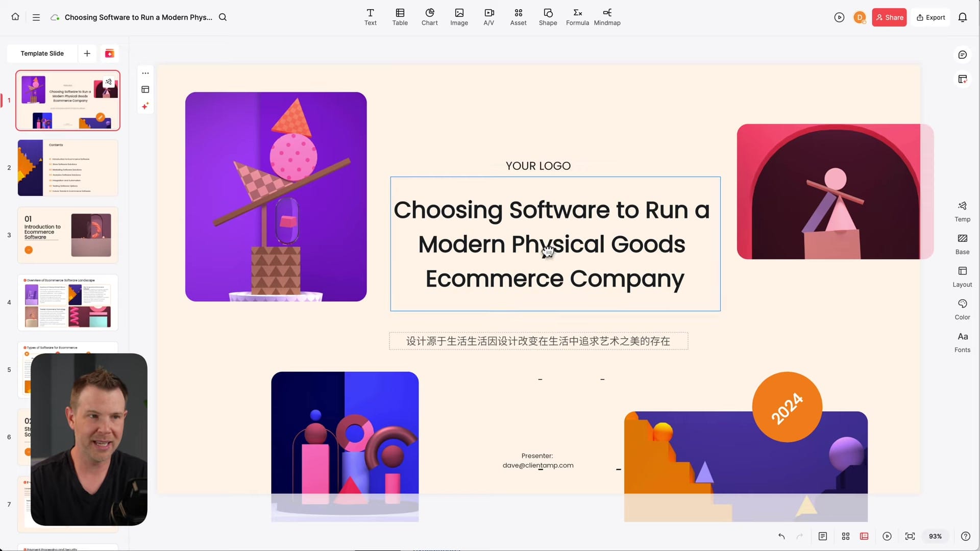Viewport: 980px width, 551px height.
Task: Select slide 4 Overview thumbnail
Action: tap(68, 303)
